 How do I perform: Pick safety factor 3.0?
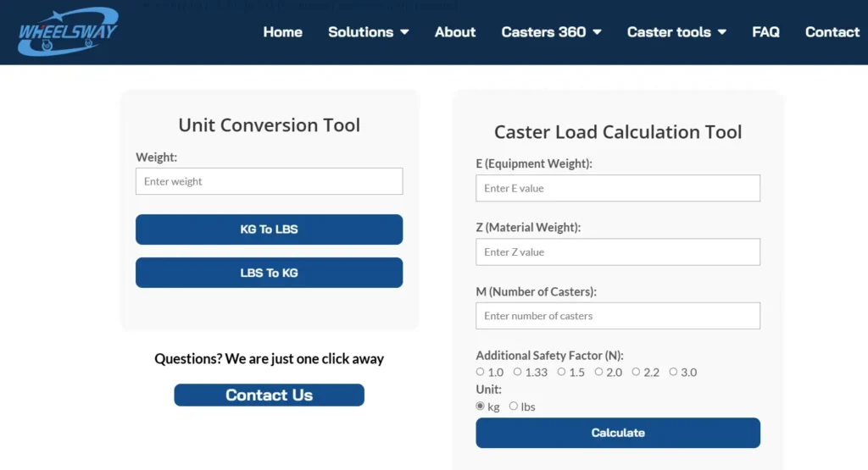click(673, 372)
